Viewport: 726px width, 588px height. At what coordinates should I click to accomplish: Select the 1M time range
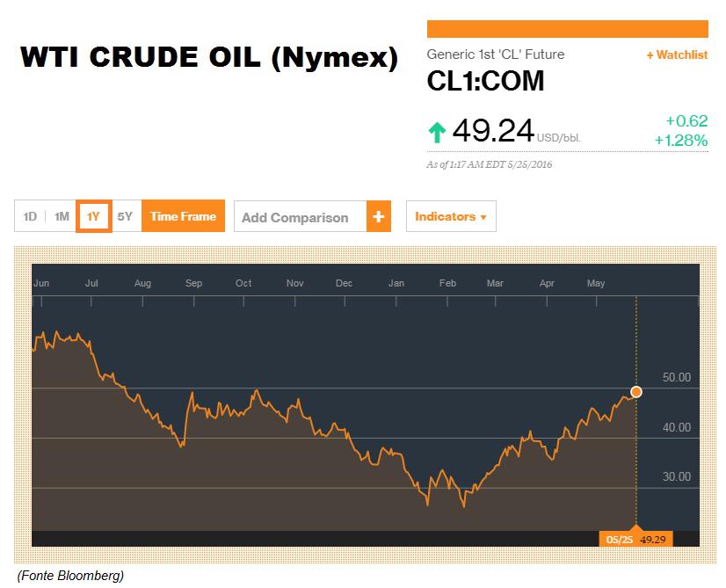(x=62, y=216)
